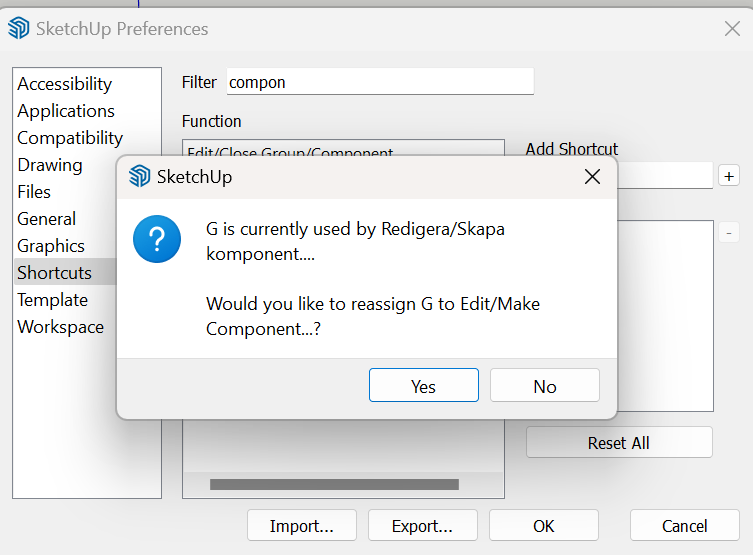This screenshot has height=555, width=753.
Task: Remove shortcut with the minus button
Action: click(x=729, y=233)
